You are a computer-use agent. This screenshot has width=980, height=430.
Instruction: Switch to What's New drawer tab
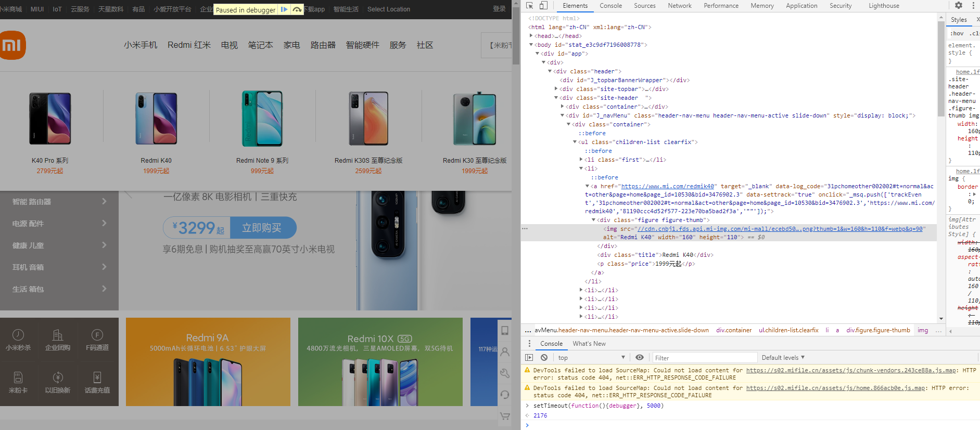click(589, 344)
